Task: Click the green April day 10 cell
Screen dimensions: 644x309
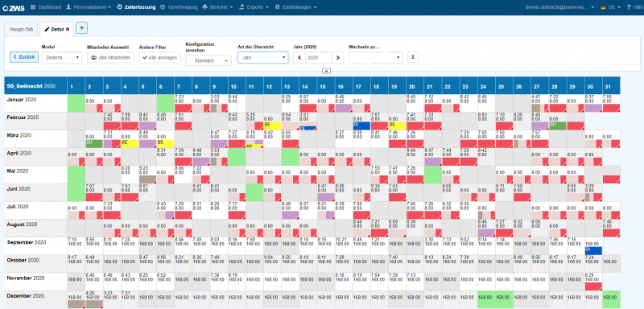Action: coord(237,157)
